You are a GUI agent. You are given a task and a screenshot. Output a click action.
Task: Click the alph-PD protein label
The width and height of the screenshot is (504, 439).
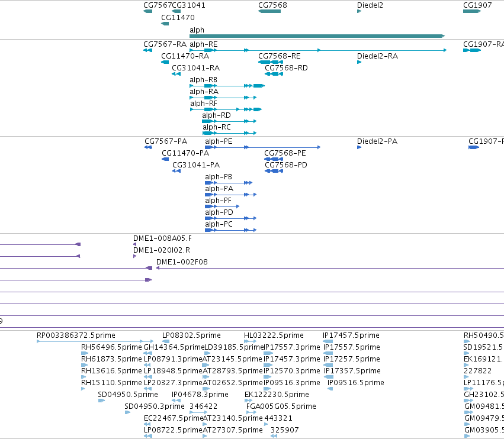coord(219,212)
